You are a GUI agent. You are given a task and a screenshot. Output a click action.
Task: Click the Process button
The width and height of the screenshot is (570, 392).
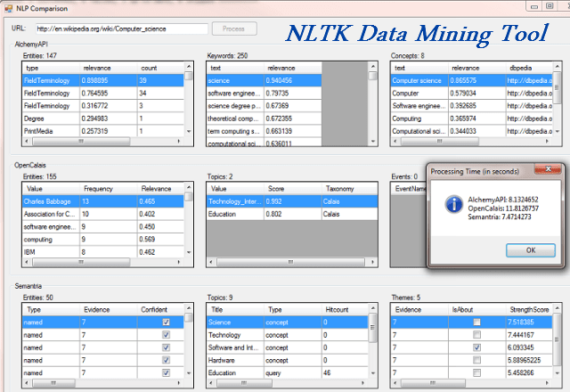[x=234, y=29]
